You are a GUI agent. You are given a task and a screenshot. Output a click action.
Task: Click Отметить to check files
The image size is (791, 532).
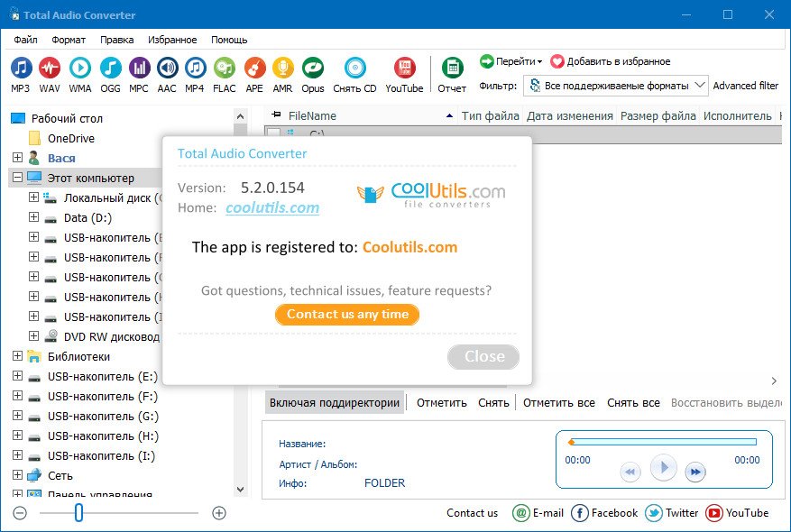[442, 403]
